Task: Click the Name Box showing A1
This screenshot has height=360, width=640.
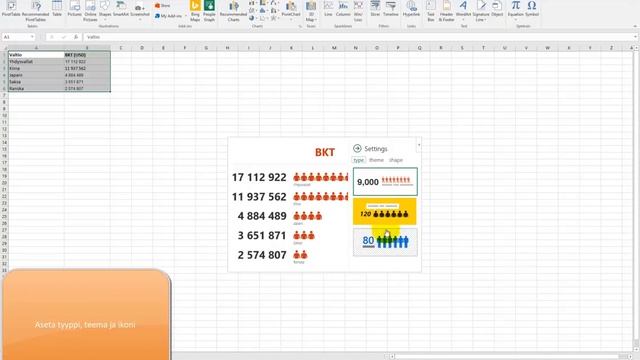Action: (x=16, y=37)
